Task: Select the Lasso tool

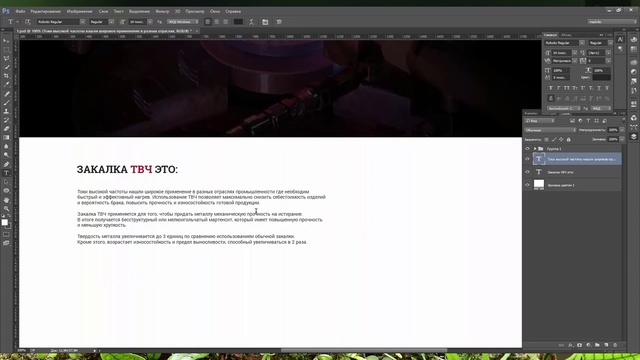Action: tap(6, 58)
